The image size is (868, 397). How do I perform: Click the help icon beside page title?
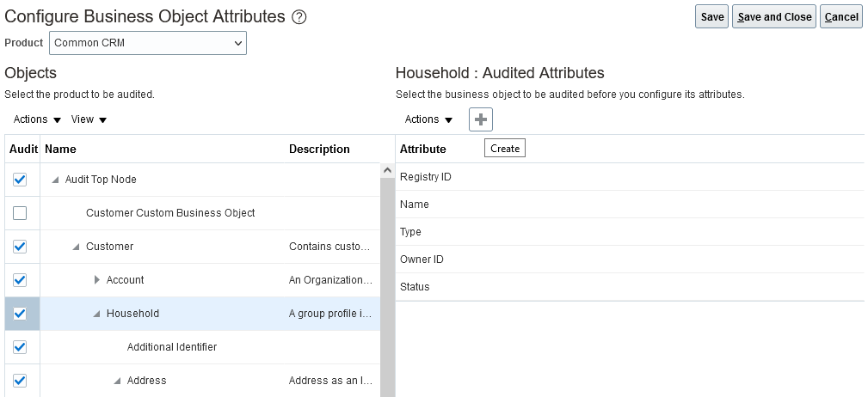(299, 17)
